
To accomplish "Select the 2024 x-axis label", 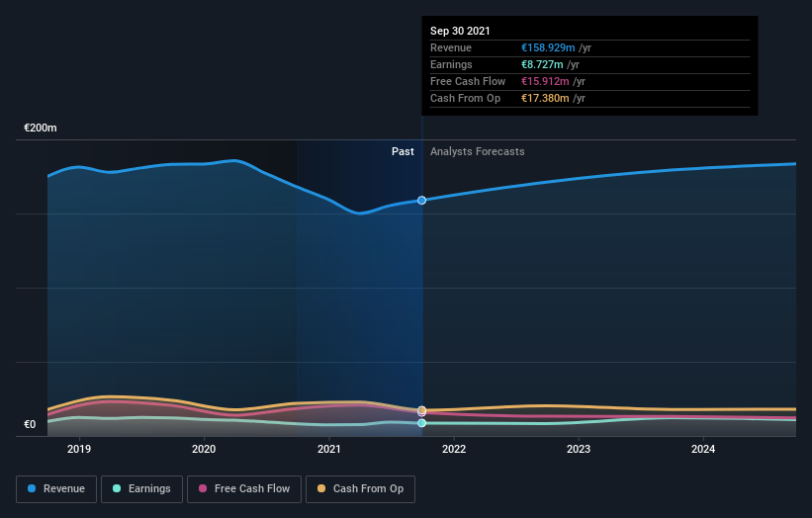I will pyautogui.click(x=703, y=449).
